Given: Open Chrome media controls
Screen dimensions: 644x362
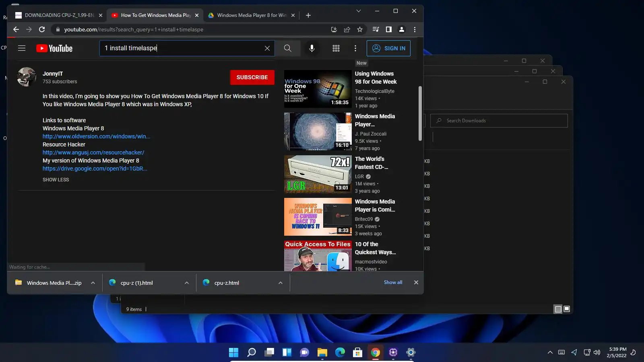Looking at the screenshot, I should (376, 29).
